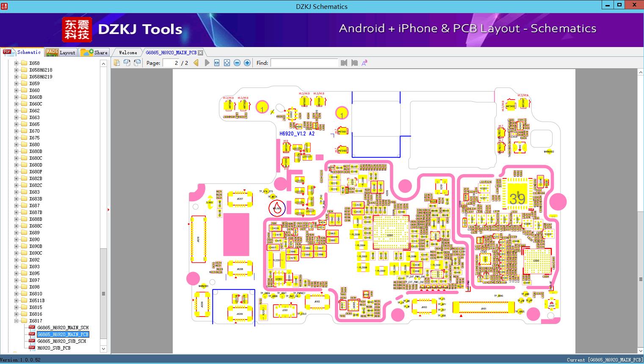The width and height of the screenshot is (644, 364).
Task: Go to the previous page arrow
Action: 196,63
